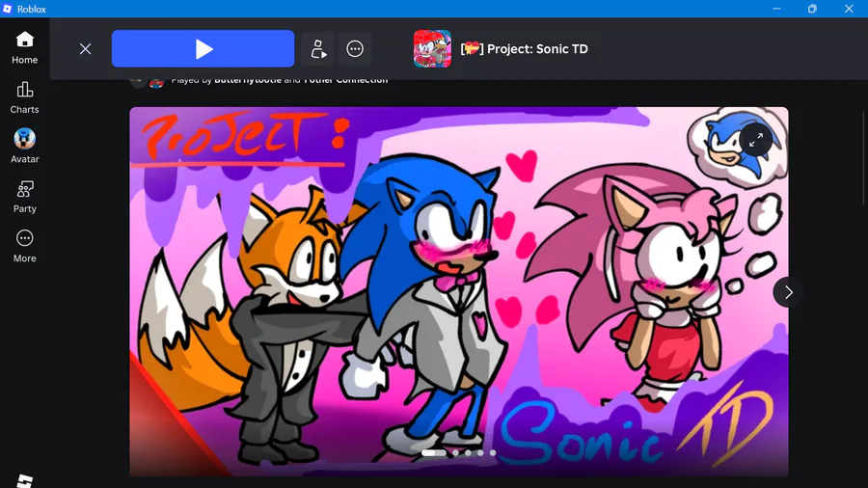The width and height of the screenshot is (868, 488).
Task: Click the Roblox logo in the title bar
Action: coord(7,9)
